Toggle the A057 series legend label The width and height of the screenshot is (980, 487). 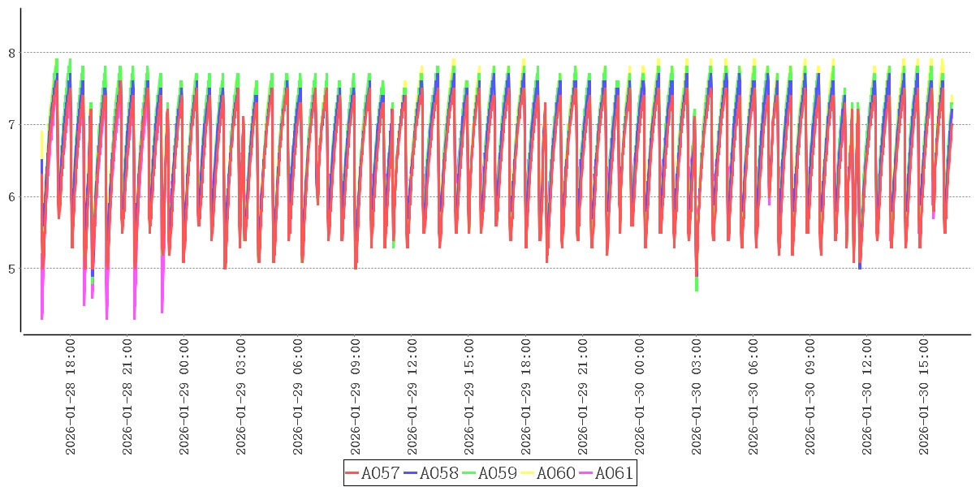pyautogui.click(x=381, y=473)
